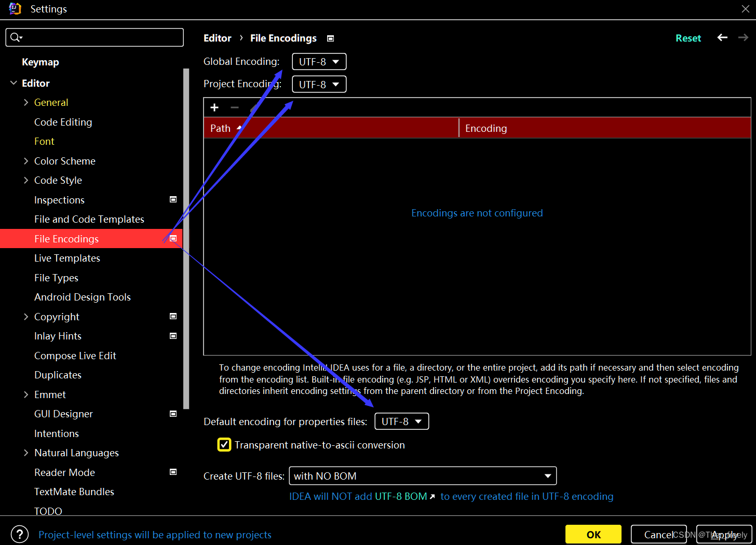This screenshot has width=756, height=545.
Task: Sort by Path column header
Action: click(331, 128)
